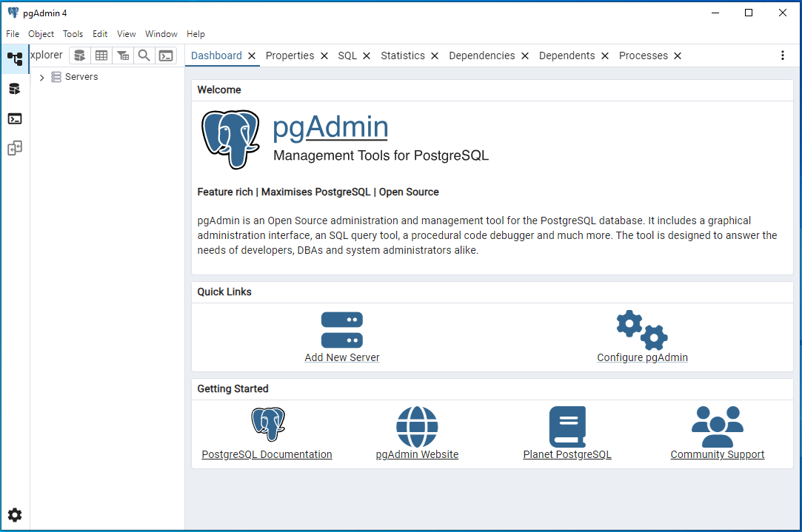Open the Schema Diff workspace in left sidebar
802x532 pixels.
[15, 148]
